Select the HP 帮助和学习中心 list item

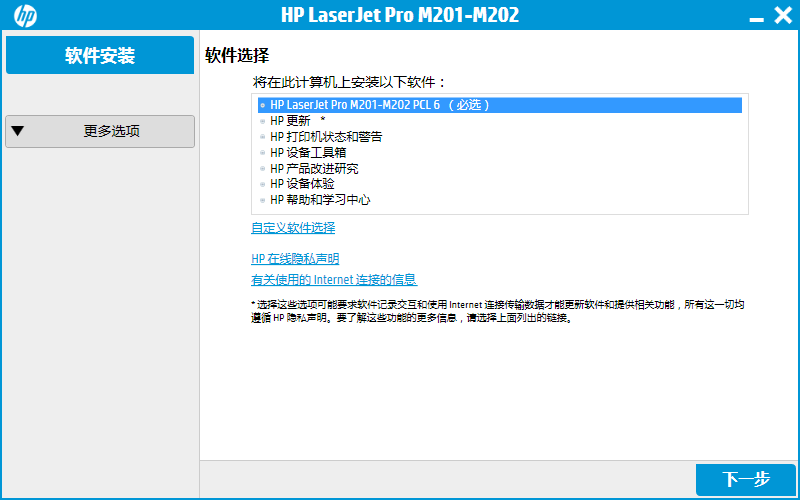click(x=320, y=200)
